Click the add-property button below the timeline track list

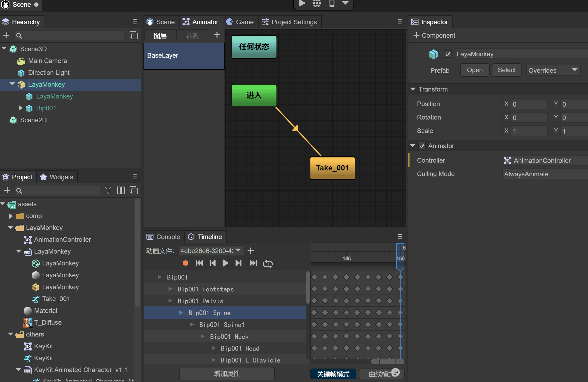tap(227, 373)
